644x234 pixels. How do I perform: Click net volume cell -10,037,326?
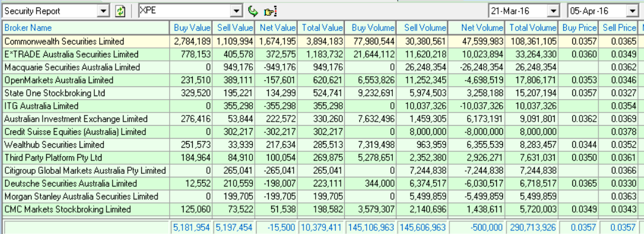[476, 106]
